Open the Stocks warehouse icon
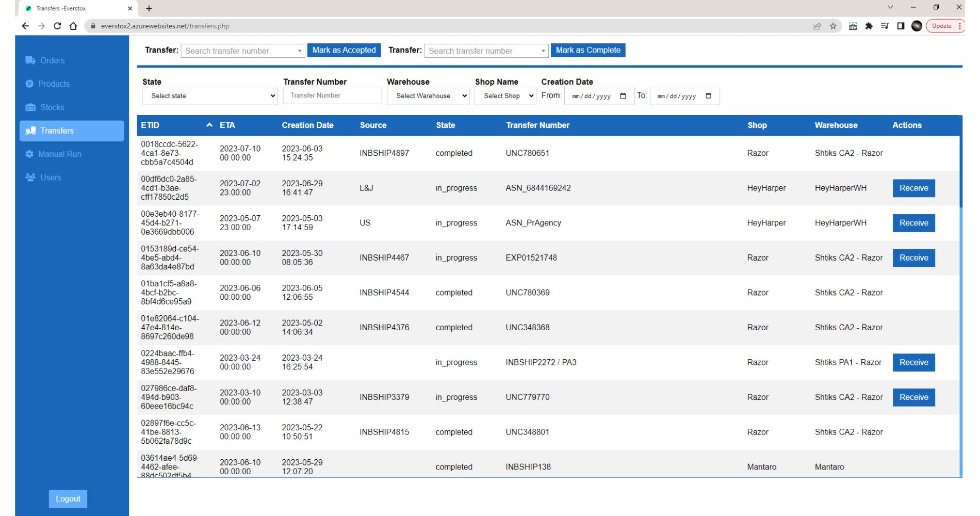This screenshot has width=980, height=516. click(30, 107)
